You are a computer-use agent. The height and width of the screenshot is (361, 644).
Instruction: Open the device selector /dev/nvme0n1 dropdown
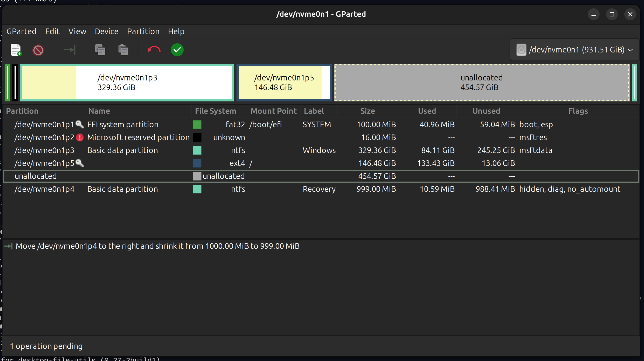click(575, 50)
